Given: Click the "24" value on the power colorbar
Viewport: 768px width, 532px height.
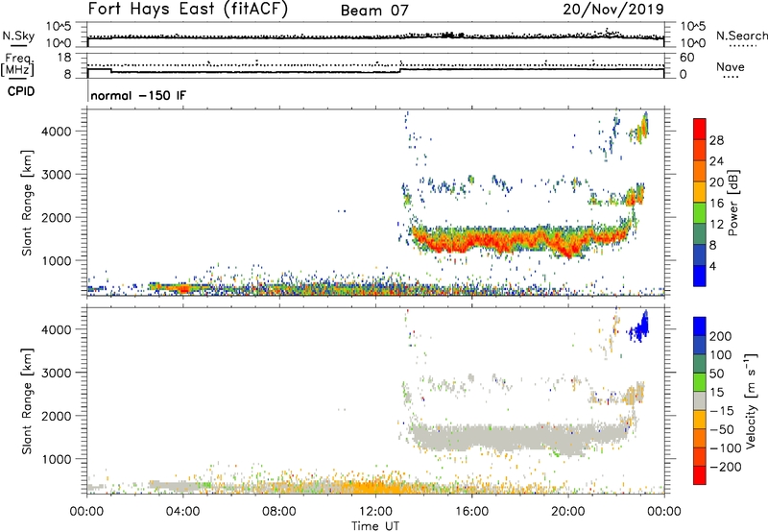Looking at the screenshot, I should pyautogui.click(x=716, y=161).
